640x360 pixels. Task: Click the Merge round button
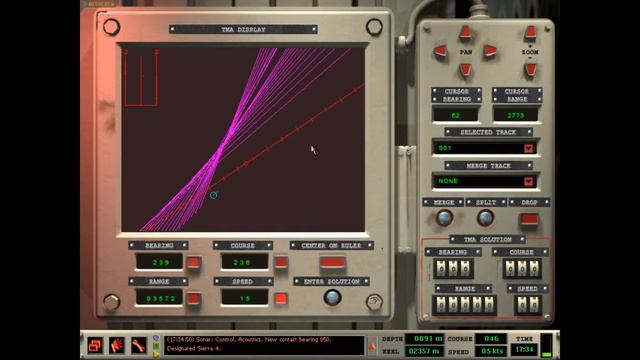click(444, 218)
